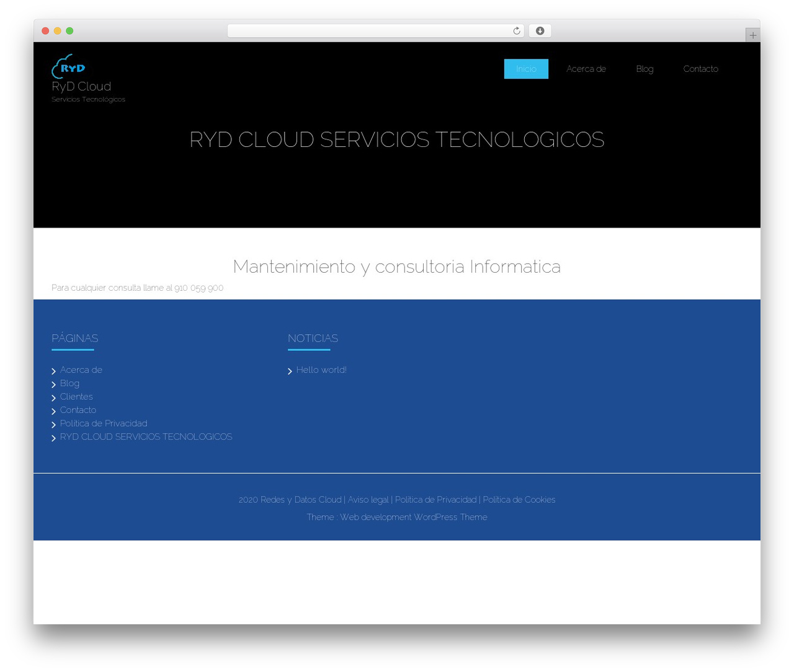Click the hero heading RYD CLOUD SERVICIOS TECNOLOGICOS
The width and height of the screenshot is (794, 672).
[x=397, y=139]
